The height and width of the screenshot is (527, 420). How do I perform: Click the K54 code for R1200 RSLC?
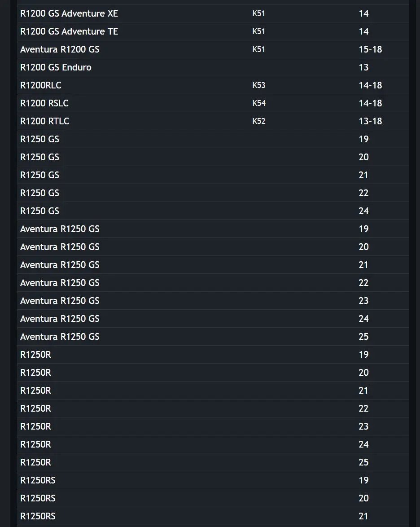[x=259, y=103]
